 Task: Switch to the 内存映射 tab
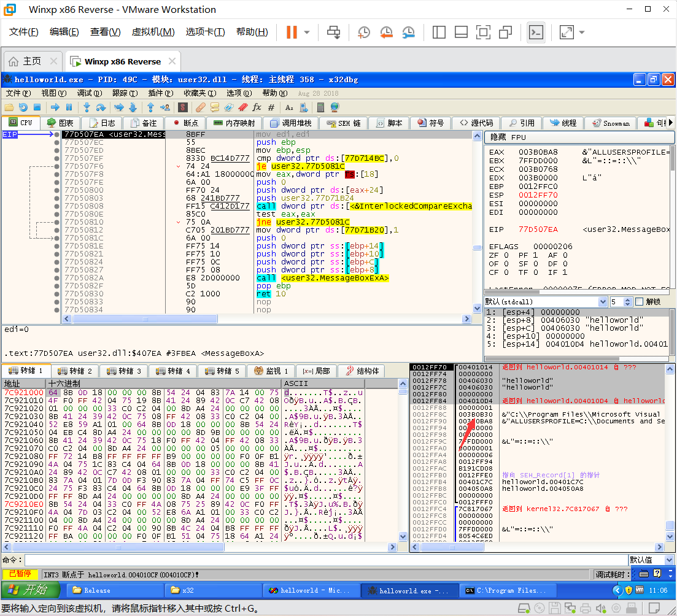234,123
